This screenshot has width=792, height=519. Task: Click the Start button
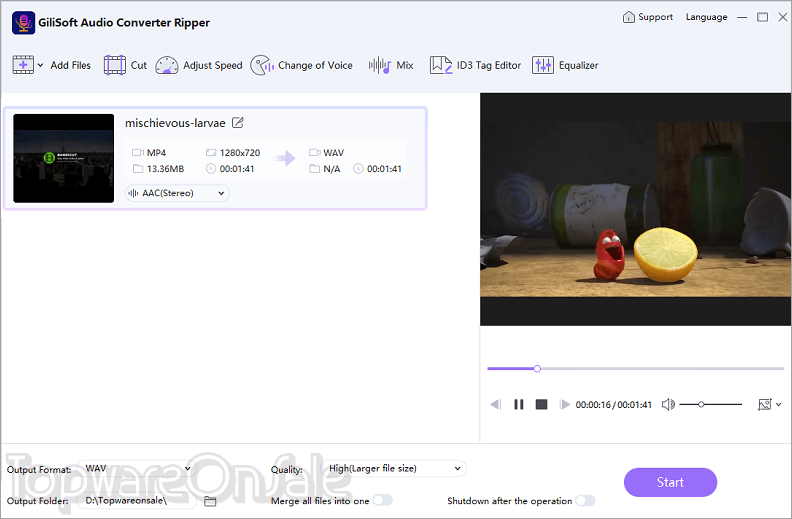(670, 482)
